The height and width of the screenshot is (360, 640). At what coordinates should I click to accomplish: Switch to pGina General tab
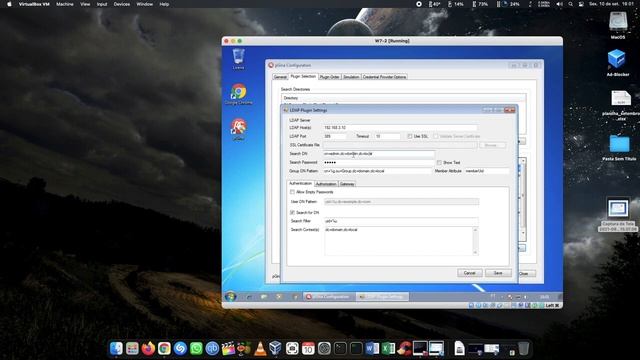pos(280,77)
